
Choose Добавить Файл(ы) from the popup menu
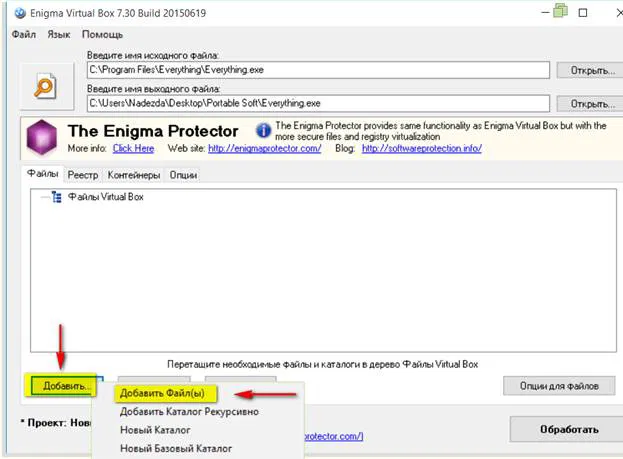163,393
